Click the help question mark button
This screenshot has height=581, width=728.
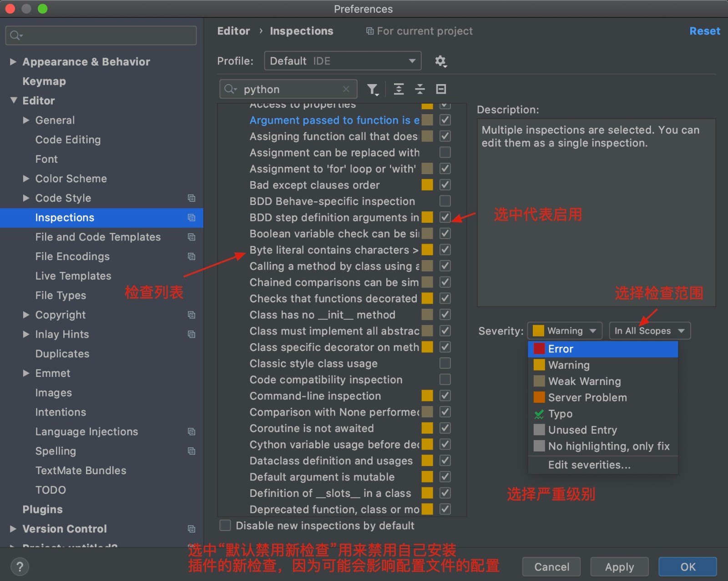20,566
